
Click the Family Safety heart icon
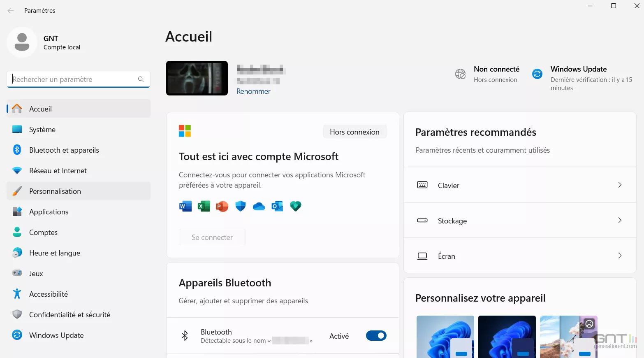pyautogui.click(x=296, y=206)
